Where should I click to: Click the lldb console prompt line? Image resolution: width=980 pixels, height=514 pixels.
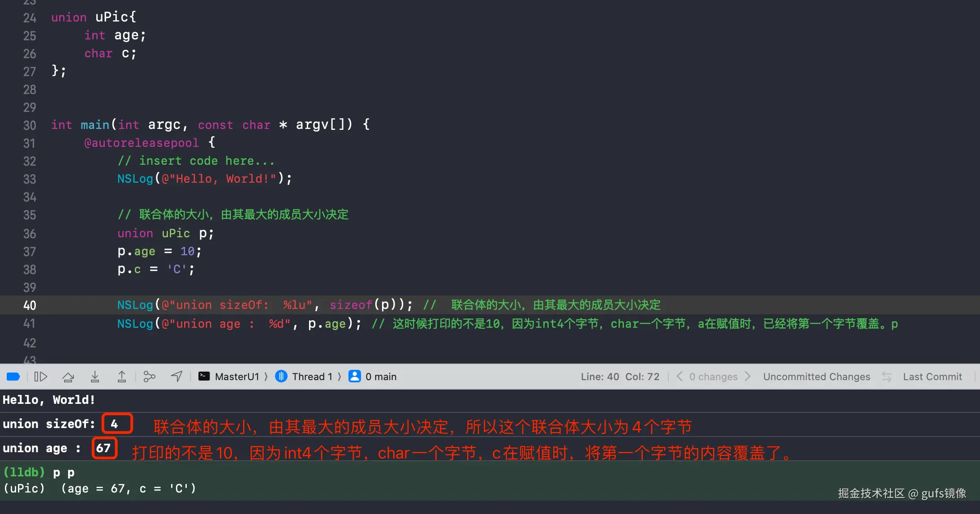pos(39,472)
